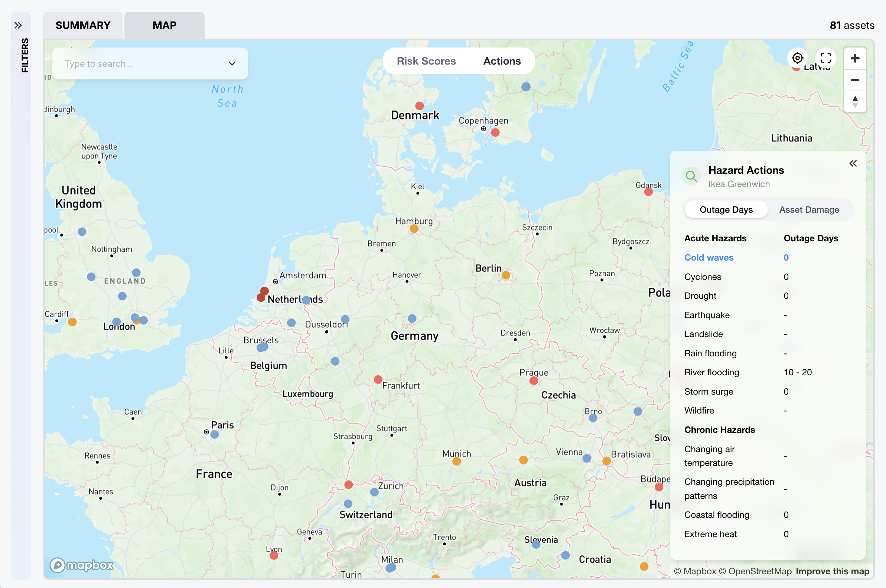Switch to the MAP tab
This screenshot has width=886, height=588.
pyautogui.click(x=164, y=26)
